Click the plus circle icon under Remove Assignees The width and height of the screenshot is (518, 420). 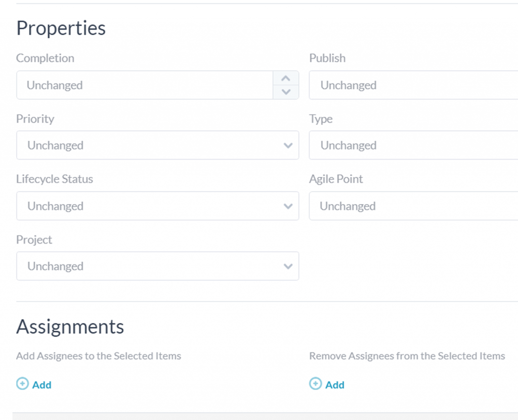[x=315, y=384]
